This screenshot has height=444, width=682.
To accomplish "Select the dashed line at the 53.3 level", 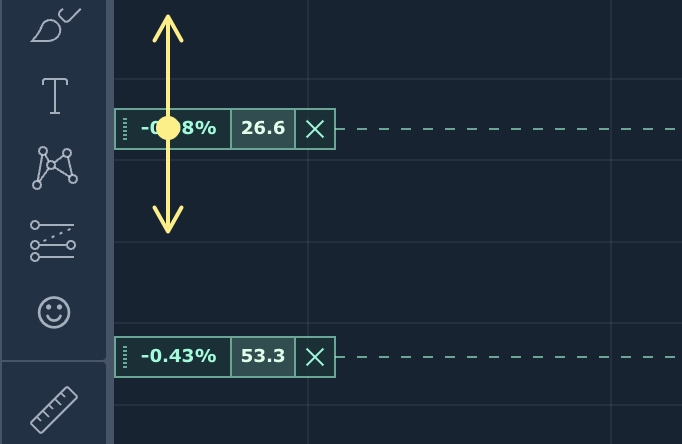I will pyautogui.click(x=509, y=357).
